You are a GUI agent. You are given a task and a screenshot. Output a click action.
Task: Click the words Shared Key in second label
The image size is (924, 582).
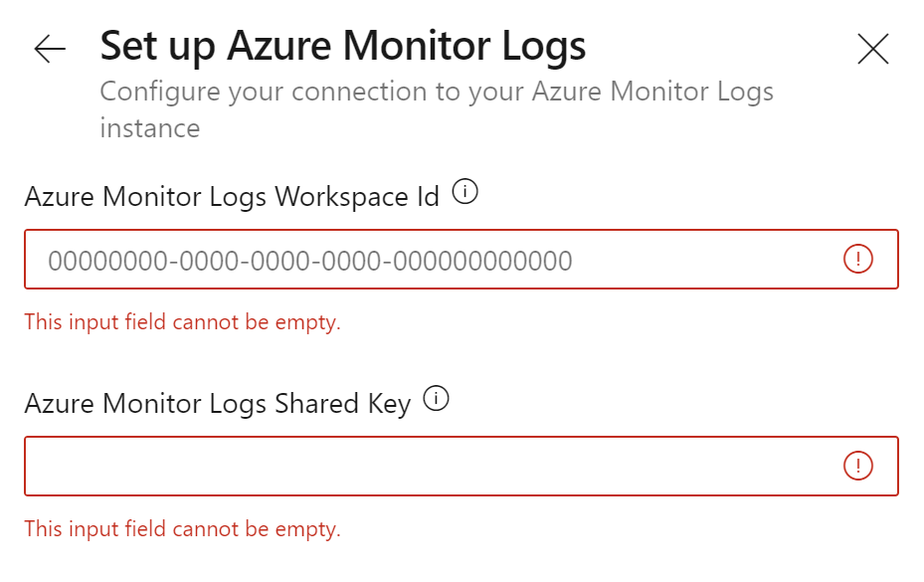[x=343, y=404]
